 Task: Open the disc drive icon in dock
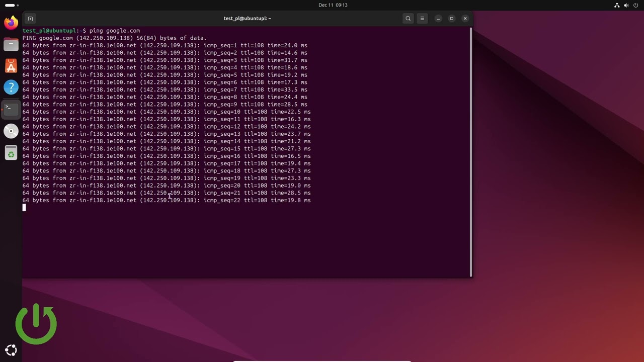pos(11,131)
